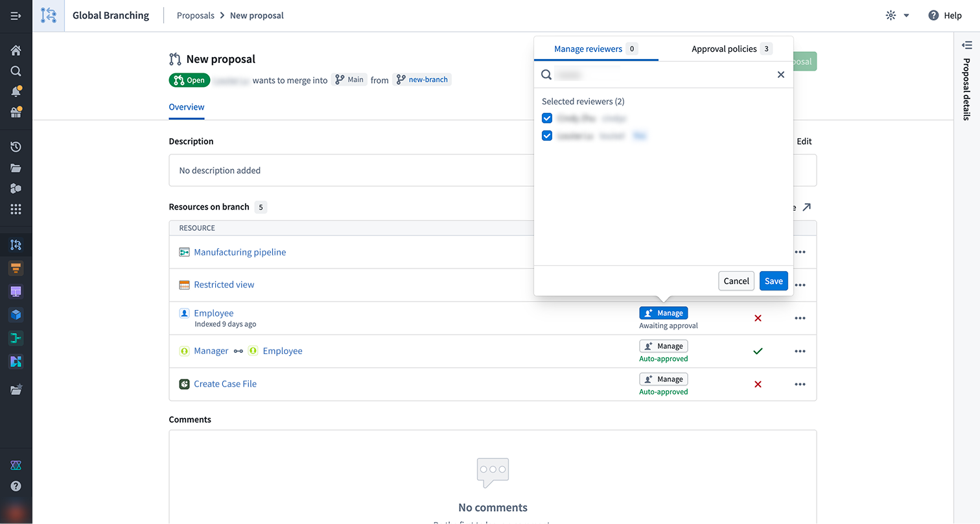Click the Global Branching logo in header
The height and width of the screenshot is (524, 980).
(x=49, y=16)
